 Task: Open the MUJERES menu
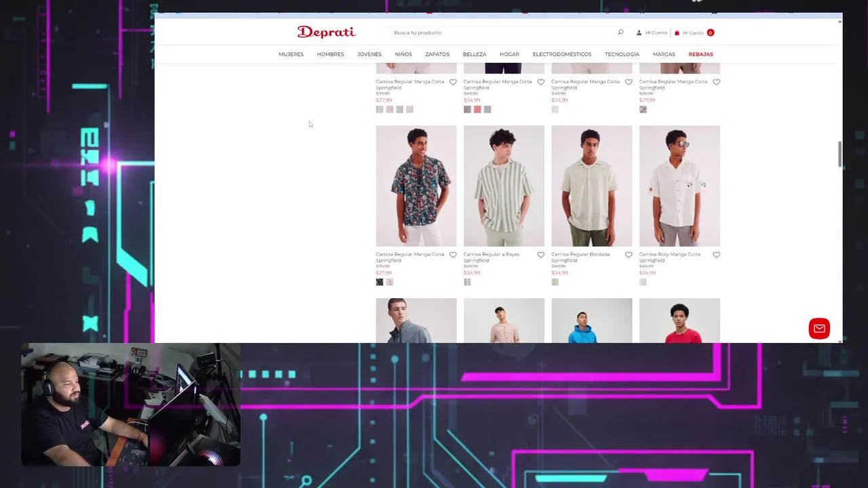pos(291,54)
